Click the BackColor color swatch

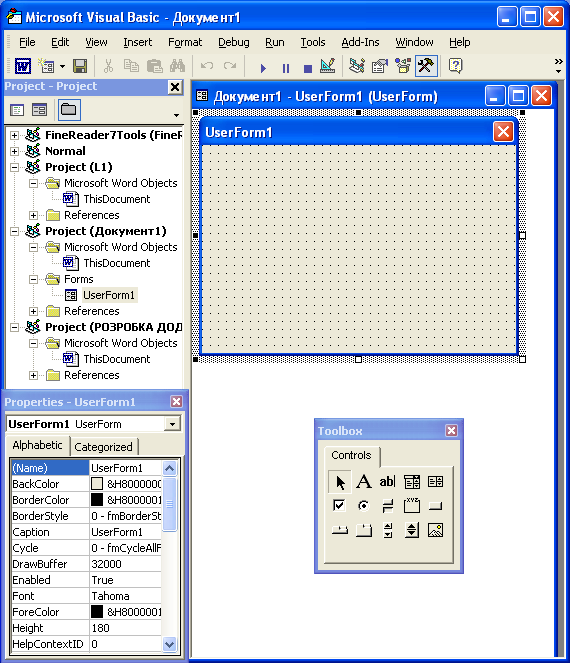pyautogui.click(x=97, y=484)
